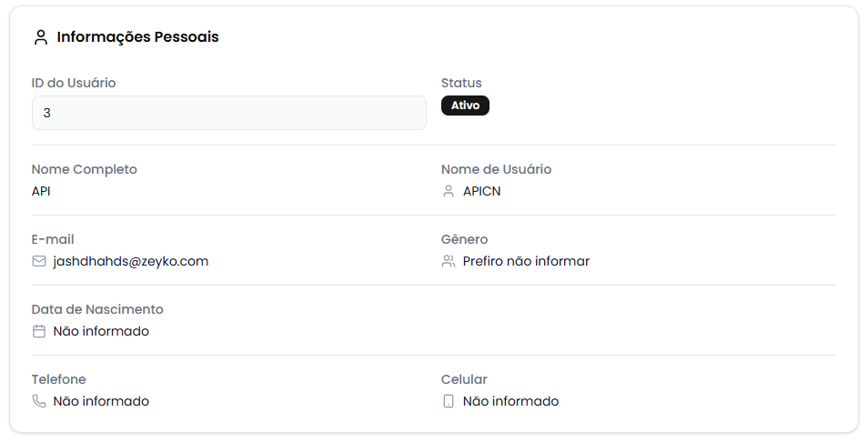The width and height of the screenshot is (868, 442).
Task: Click Não informado under Telefone
Action: pos(101,401)
